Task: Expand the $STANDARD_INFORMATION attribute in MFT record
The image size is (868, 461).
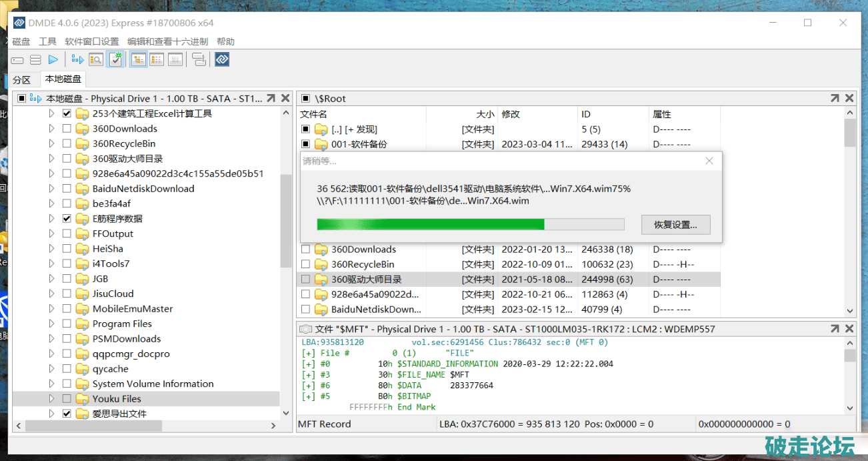Action: (309, 364)
